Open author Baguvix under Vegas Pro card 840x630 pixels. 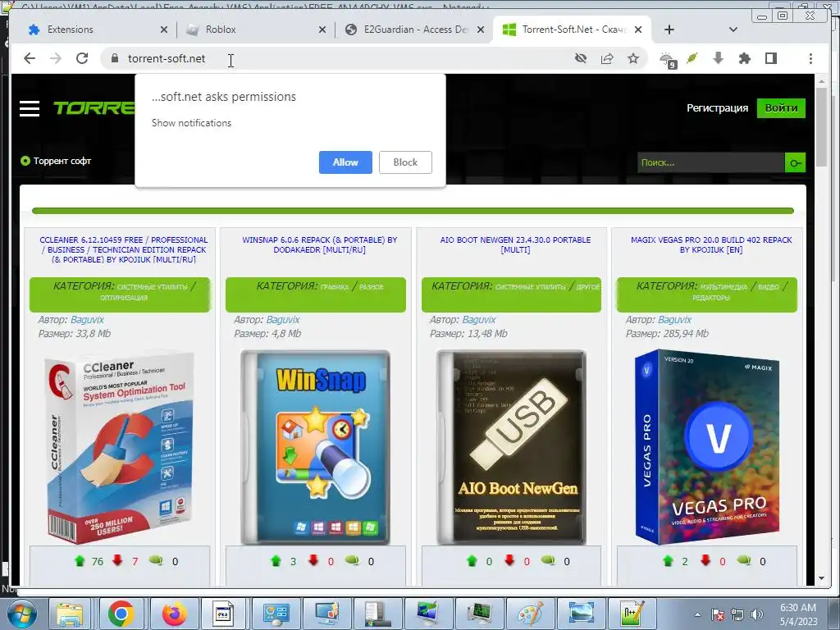(674, 319)
